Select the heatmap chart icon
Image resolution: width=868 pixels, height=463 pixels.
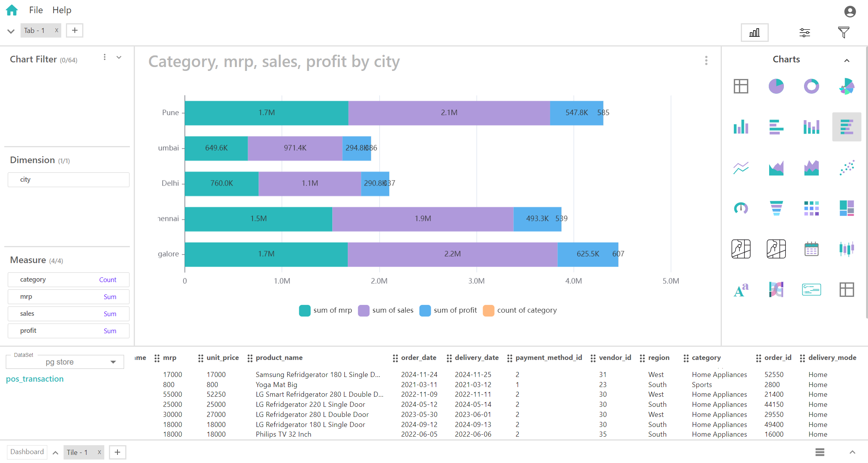click(811, 208)
